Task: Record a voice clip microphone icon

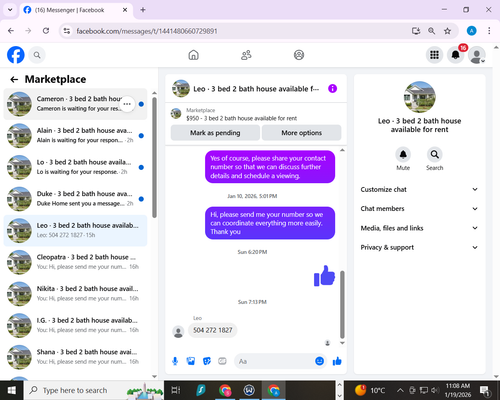Action: pos(175,361)
